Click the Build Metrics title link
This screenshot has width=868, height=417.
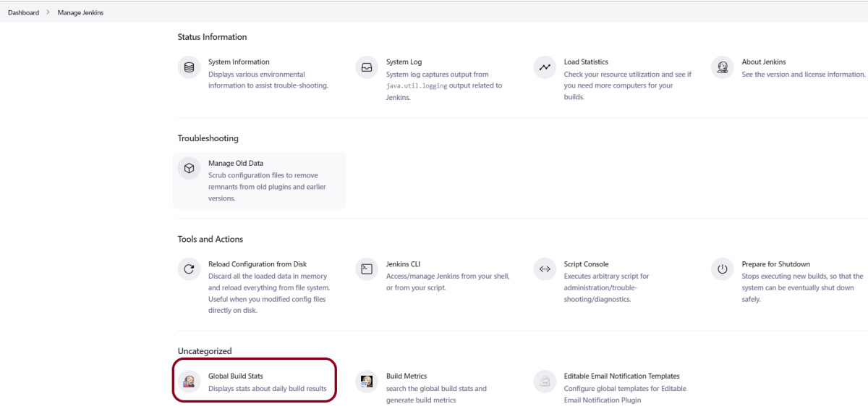407,376
